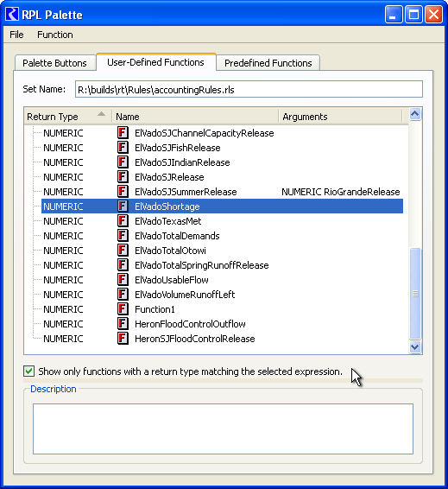Image resolution: width=448 pixels, height=489 pixels.
Task: Uncheck show only matching return type functions
Action: [29, 372]
